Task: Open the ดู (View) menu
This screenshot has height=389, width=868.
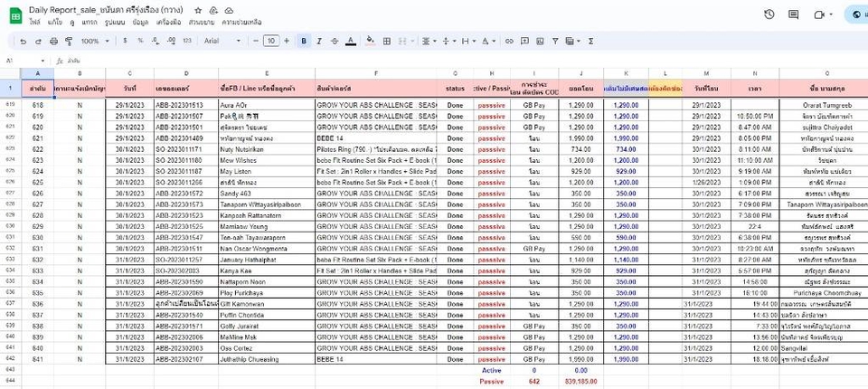Action: coord(72,23)
